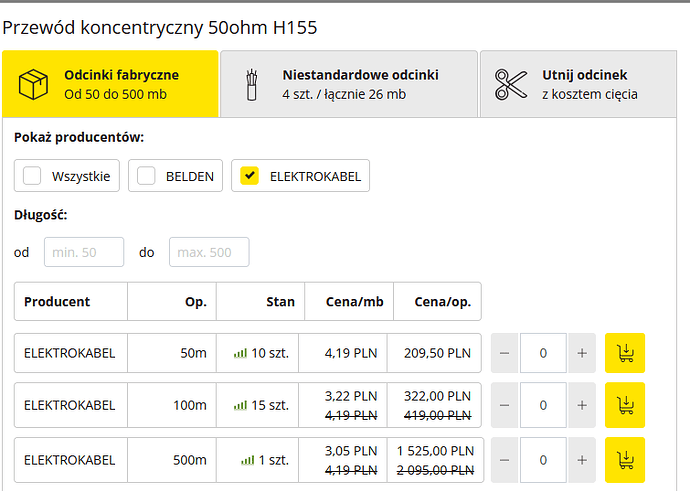The width and height of the screenshot is (690, 491).
Task: Focus the maximum length field max. 500
Action: pos(209,252)
